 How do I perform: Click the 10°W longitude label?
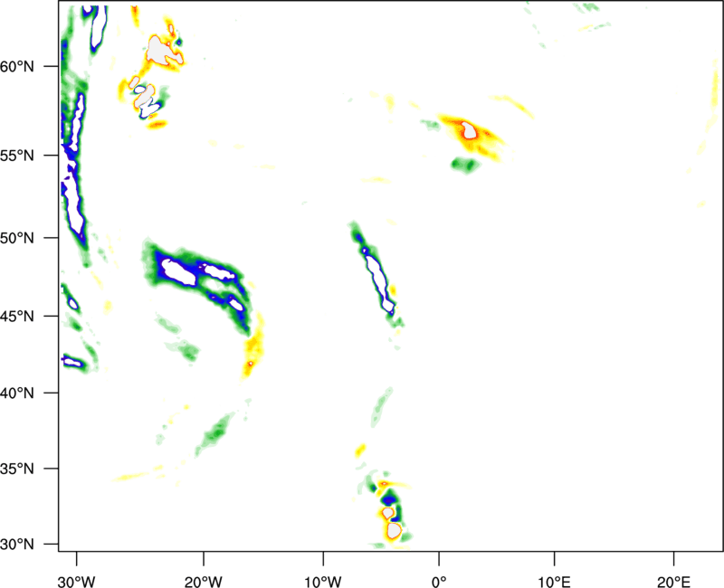coord(323,582)
